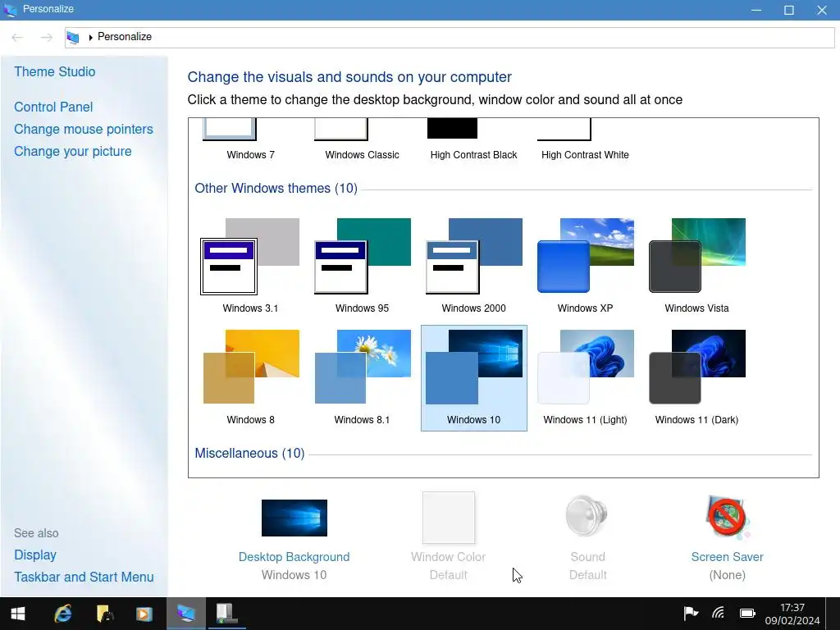
Task: Open the file explorer taskbar icon
Action: pyautogui.click(x=104, y=614)
